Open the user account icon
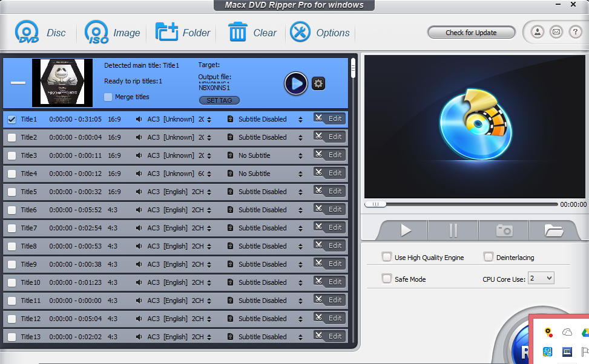589x364 pixels. pyautogui.click(x=538, y=32)
